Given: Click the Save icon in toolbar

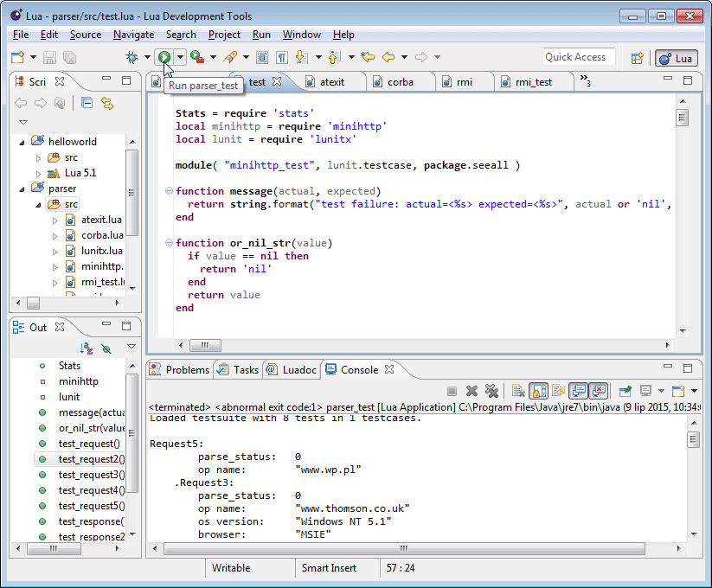Looking at the screenshot, I should pos(49,57).
